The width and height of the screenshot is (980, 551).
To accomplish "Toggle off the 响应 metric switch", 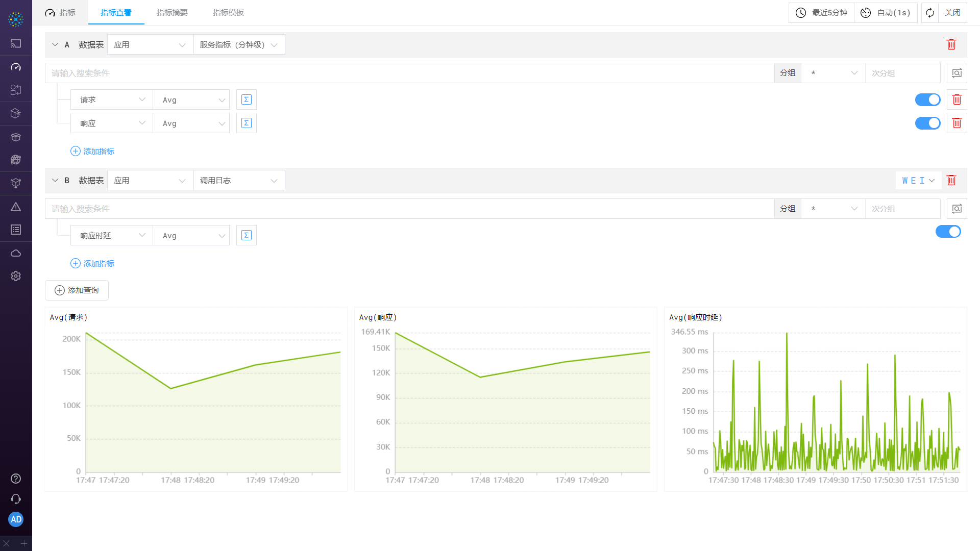I will pos(927,123).
